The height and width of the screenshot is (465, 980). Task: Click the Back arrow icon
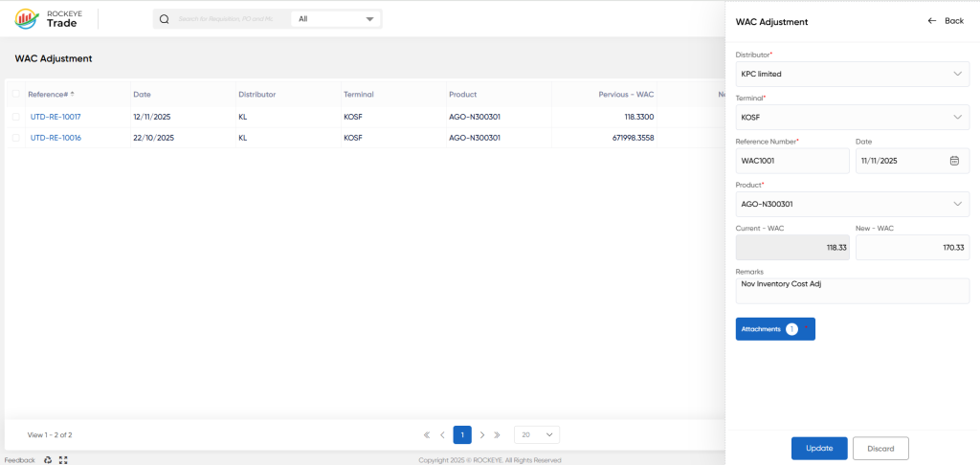pyautogui.click(x=932, y=21)
